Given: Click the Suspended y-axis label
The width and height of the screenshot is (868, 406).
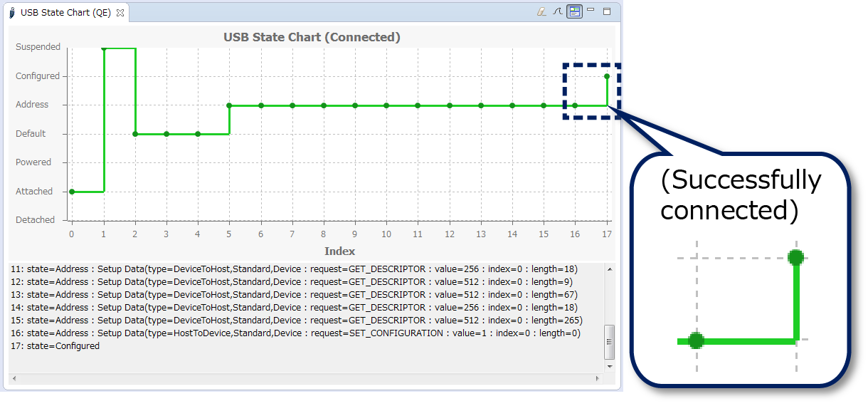Looking at the screenshot, I should (x=38, y=47).
